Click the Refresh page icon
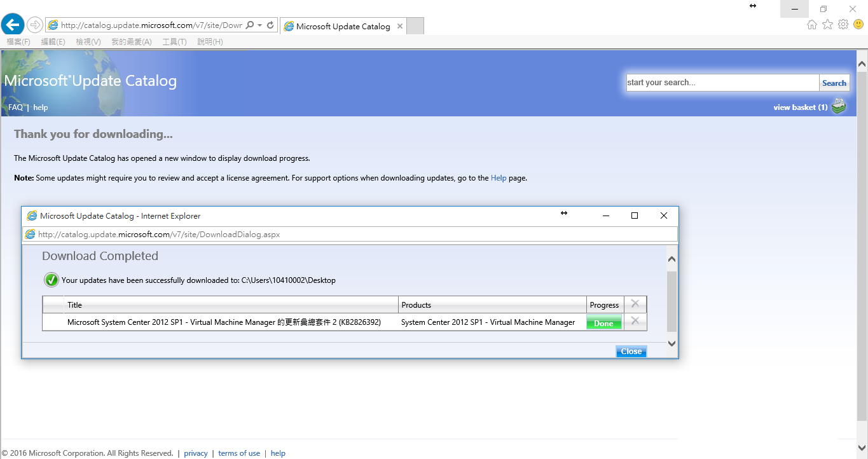This screenshot has height=459, width=868. click(x=270, y=25)
